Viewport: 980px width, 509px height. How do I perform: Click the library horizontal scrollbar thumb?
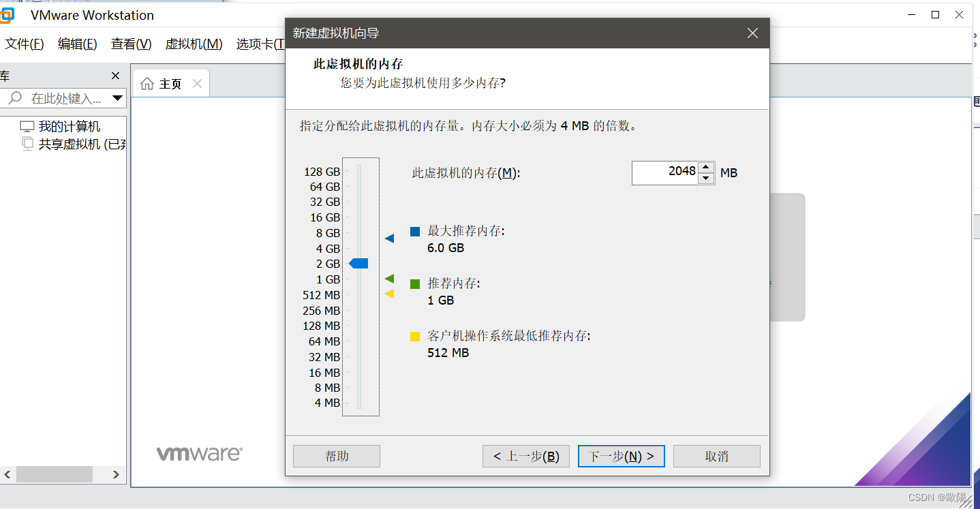pos(55,474)
